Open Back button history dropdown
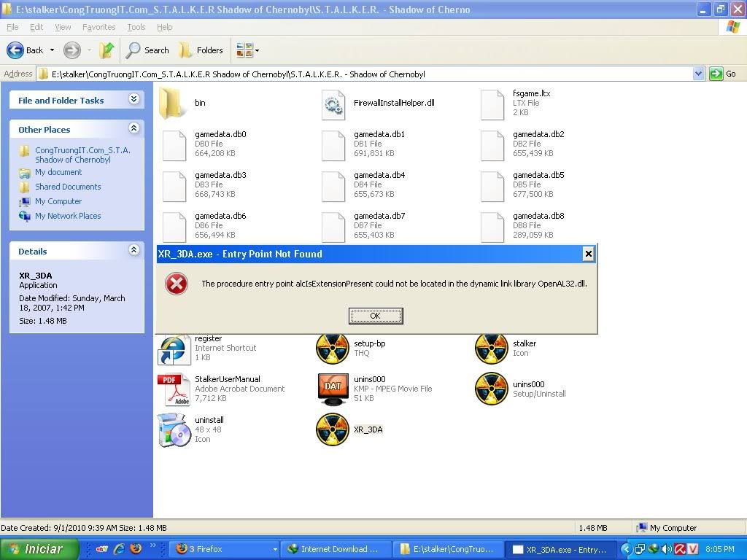The height and width of the screenshot is (560, 747). (53, 50)
